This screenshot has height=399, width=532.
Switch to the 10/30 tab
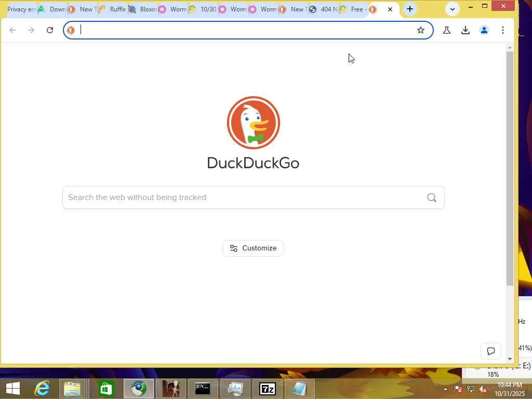click(x=204, y=9)
